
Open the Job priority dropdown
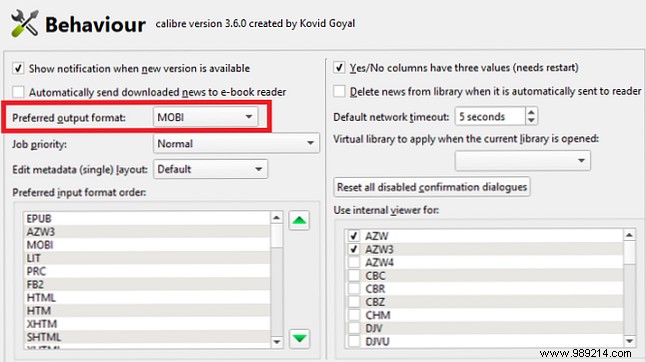[236, 143]
